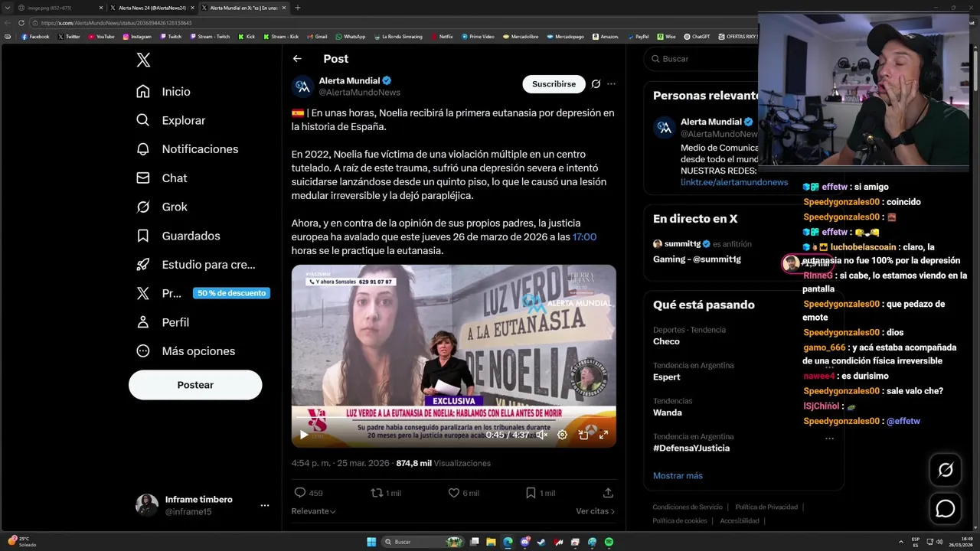Image resolution: width=980 pixels, height=551 pixels.
Task: Open Chat in the sidebar
Action: (161, 178)
